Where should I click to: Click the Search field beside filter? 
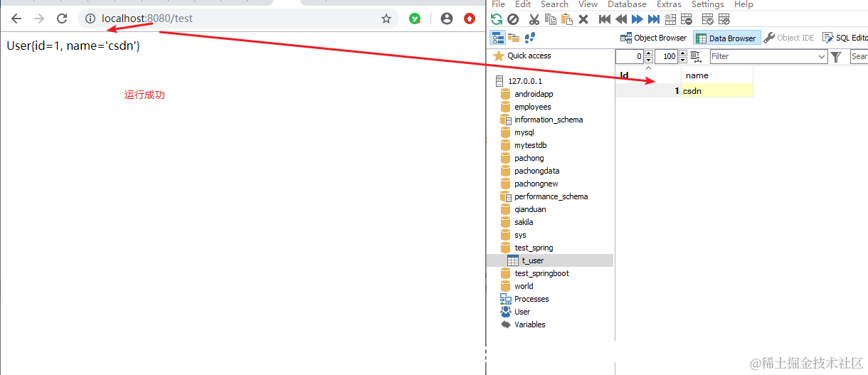tap(859, 56)
